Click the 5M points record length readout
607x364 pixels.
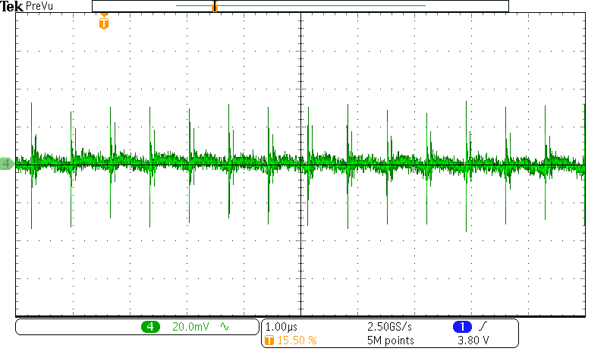pyautogui.click(x=391, y=340)
